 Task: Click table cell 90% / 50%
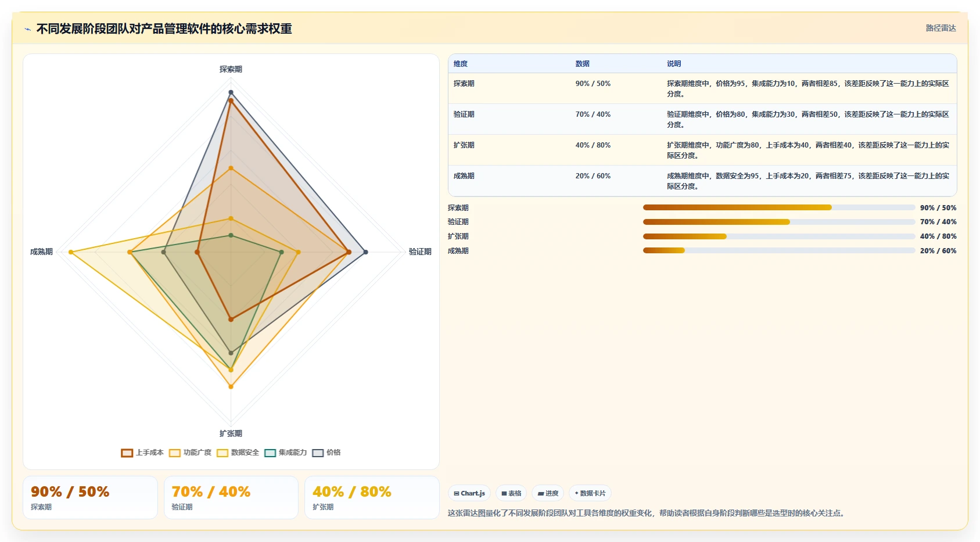(593, 84)
